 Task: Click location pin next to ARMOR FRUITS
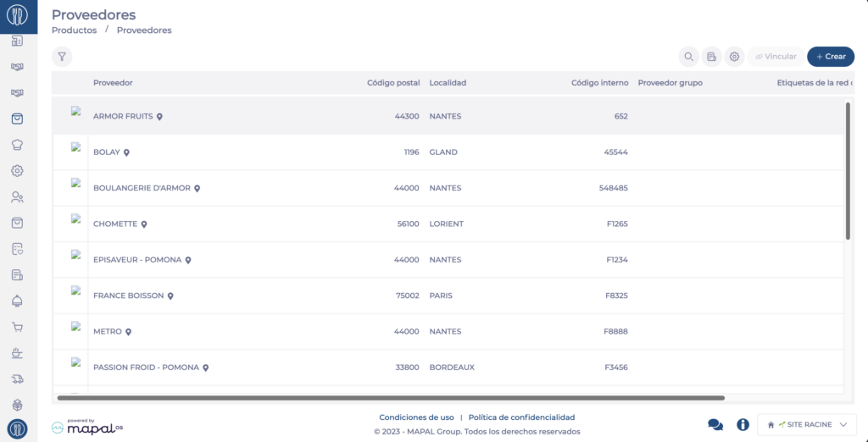tap(159, 117)
